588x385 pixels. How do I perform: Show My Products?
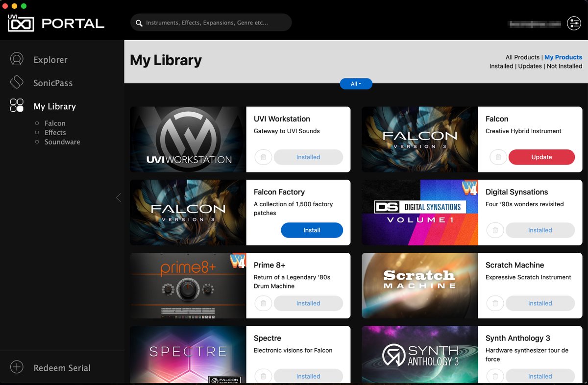563,57
